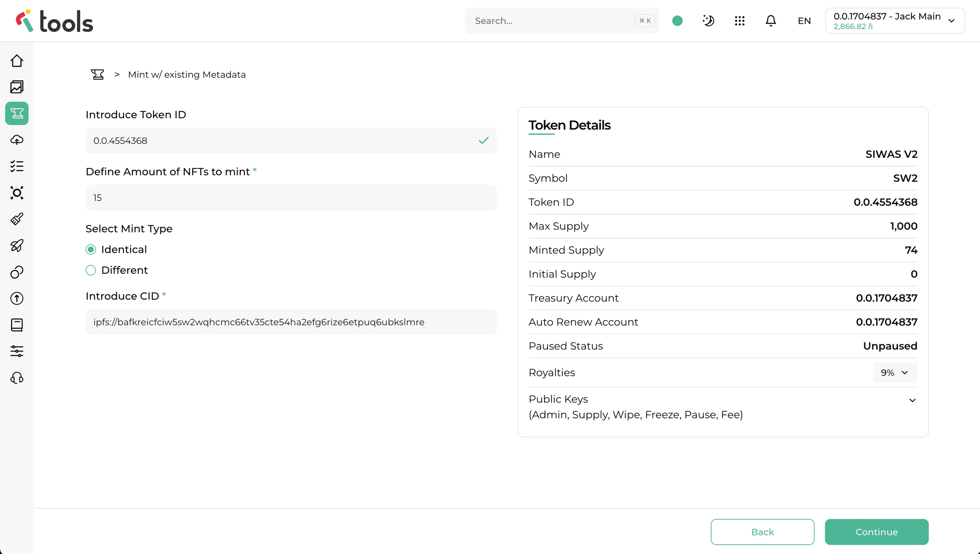Click the cloud upload sidebar icon

17,140
